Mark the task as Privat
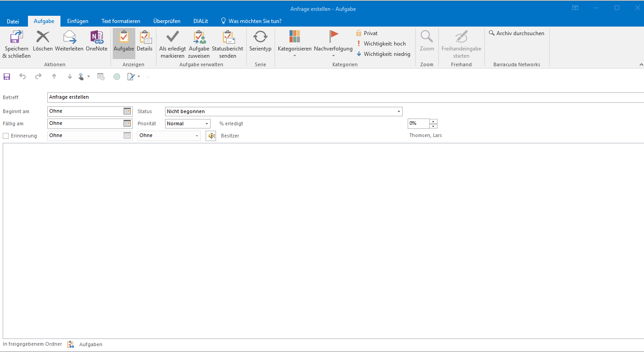 [x=367, y=33]
